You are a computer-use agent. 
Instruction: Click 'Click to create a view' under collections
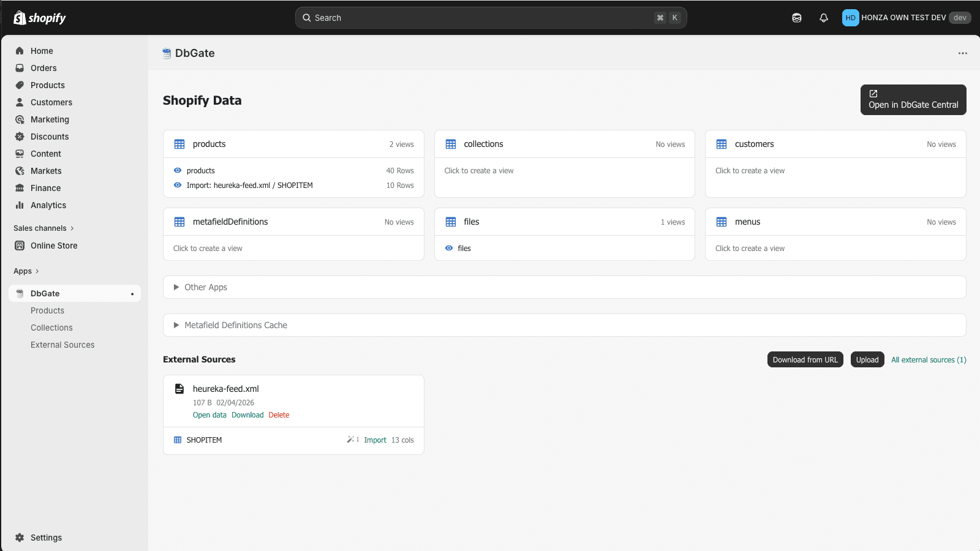pyautogui.click(x=479, y=171)
